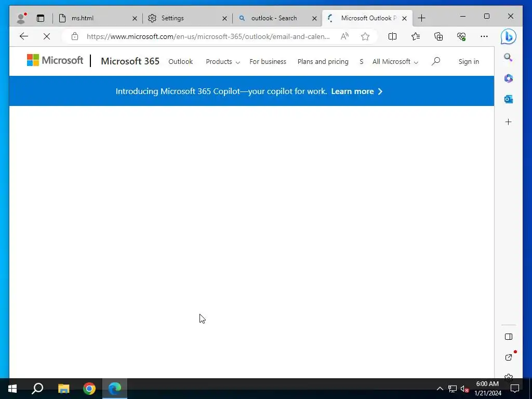
Task: Open the tab actions menu icon
Action: [x=41, y=18]
